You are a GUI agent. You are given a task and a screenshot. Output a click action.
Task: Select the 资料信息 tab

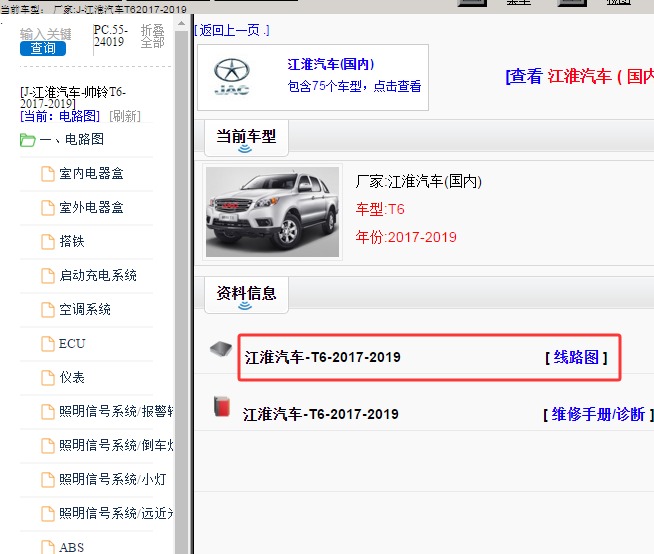[246, 295]
